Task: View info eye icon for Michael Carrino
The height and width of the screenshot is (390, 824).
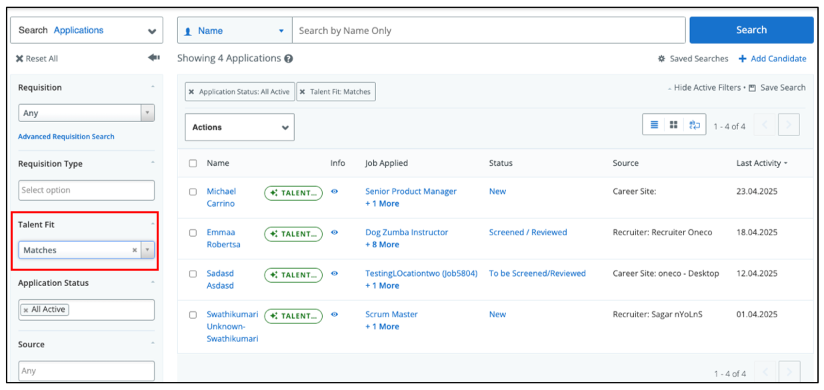Action: pyautogui.click(x=334, y=191)
